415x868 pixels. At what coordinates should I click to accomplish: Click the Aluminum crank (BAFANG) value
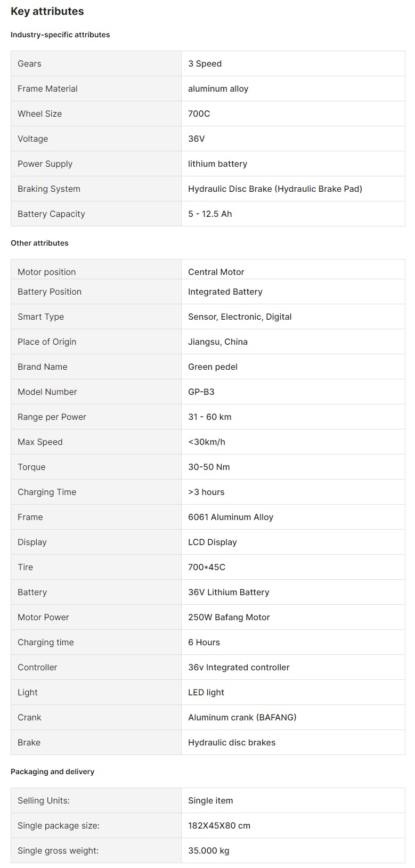click(242, 717)
